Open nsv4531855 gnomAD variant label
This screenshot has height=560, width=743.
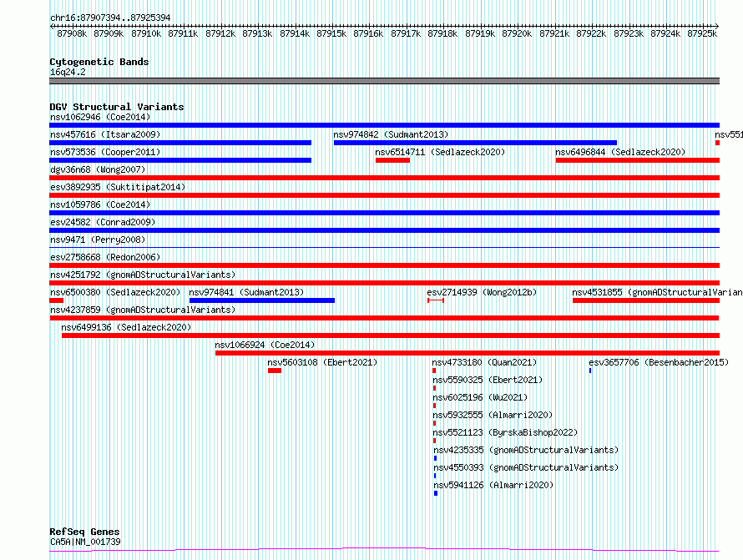(x=657, y=292)
